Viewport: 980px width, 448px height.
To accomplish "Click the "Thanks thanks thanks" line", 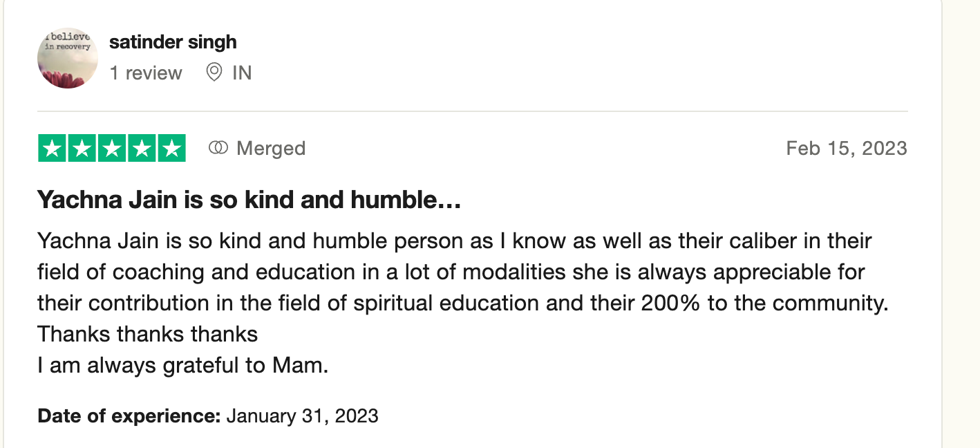I will tap(147, 334).
